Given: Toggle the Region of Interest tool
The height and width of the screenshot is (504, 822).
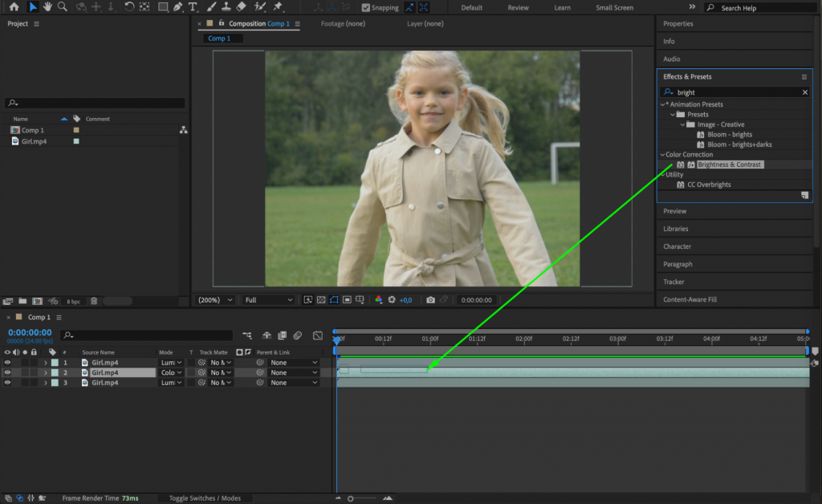Looking at the screenshot, I should tap(345, 299).
